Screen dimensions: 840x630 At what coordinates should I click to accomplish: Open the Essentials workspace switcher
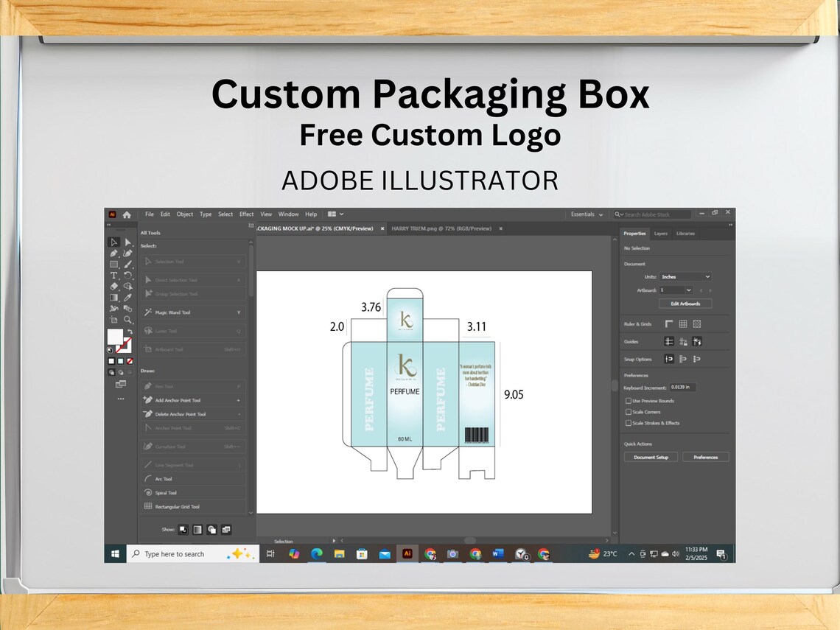(x=587, y=214)
